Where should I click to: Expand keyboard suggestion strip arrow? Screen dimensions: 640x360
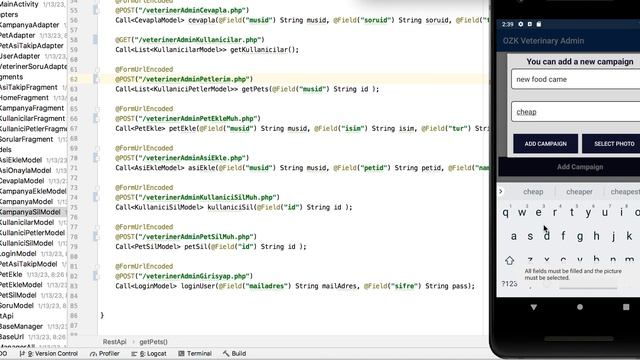point(501,191)
